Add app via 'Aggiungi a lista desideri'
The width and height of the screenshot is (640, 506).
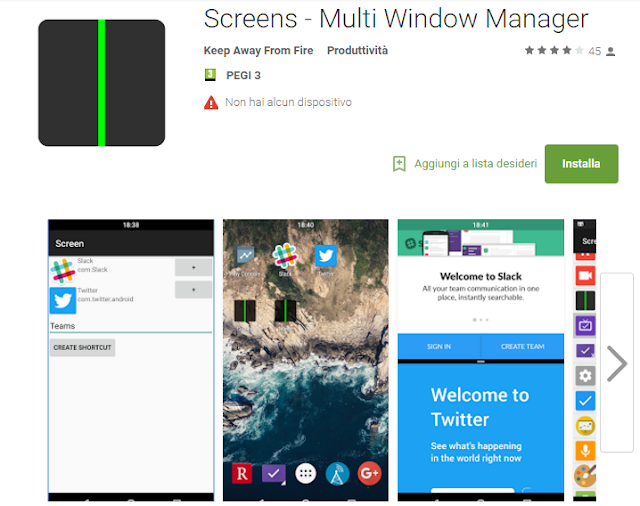click(x=476, y=164)
